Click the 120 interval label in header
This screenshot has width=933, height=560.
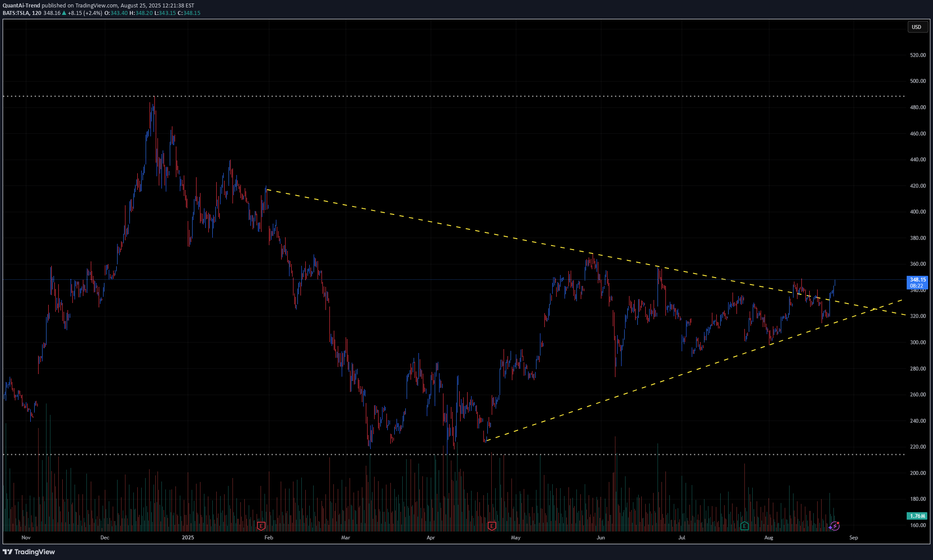[36, 13]
